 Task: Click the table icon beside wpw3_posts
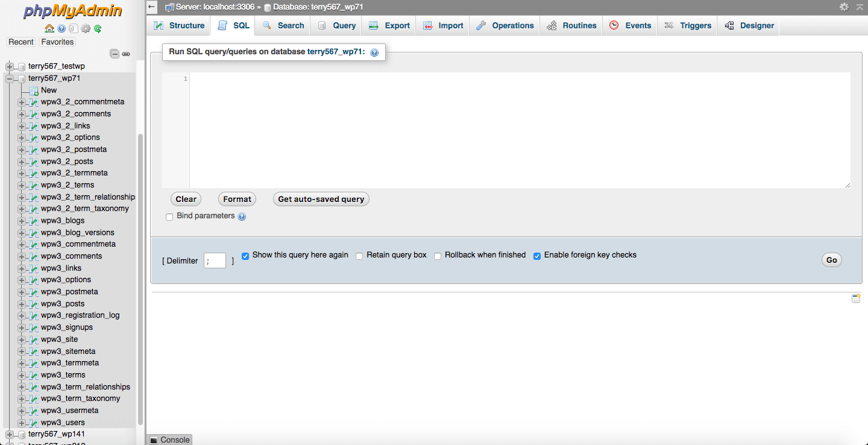34,304
